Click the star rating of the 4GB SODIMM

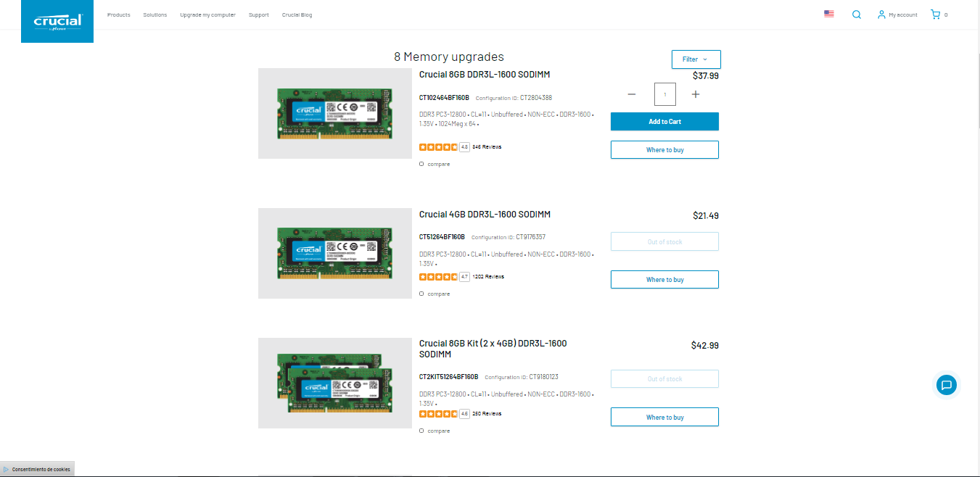(438, 277)
